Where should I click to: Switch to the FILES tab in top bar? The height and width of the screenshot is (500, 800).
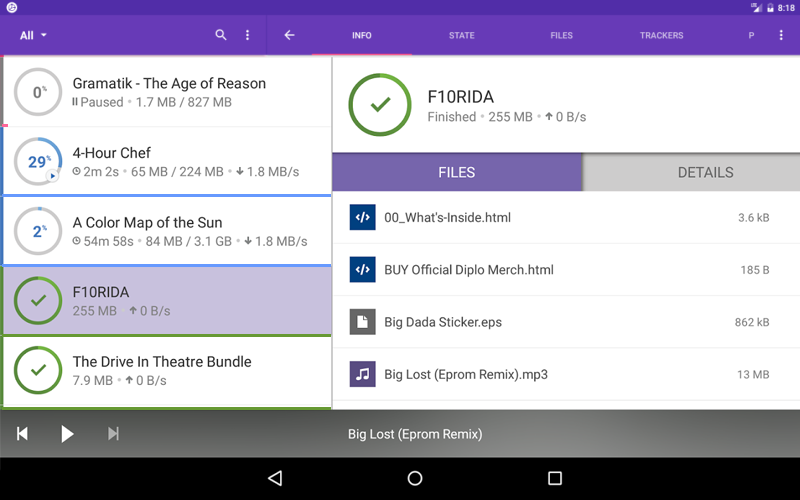click(x=561, y=35)
